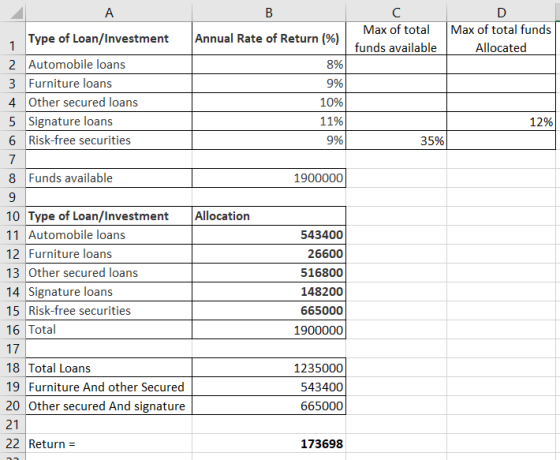Select the 12% cell in column D
The width and height of the screenshot is (560, 460).
point(501,121)
